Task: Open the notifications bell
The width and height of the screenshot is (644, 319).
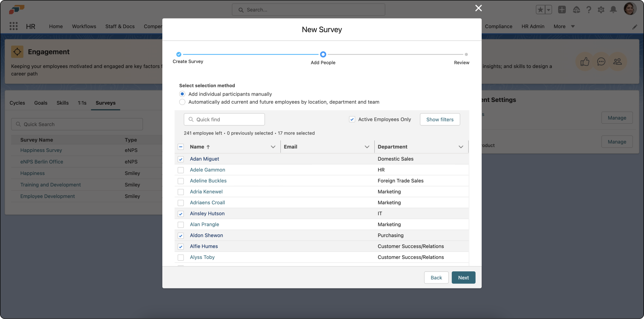Action: [613, 10]
